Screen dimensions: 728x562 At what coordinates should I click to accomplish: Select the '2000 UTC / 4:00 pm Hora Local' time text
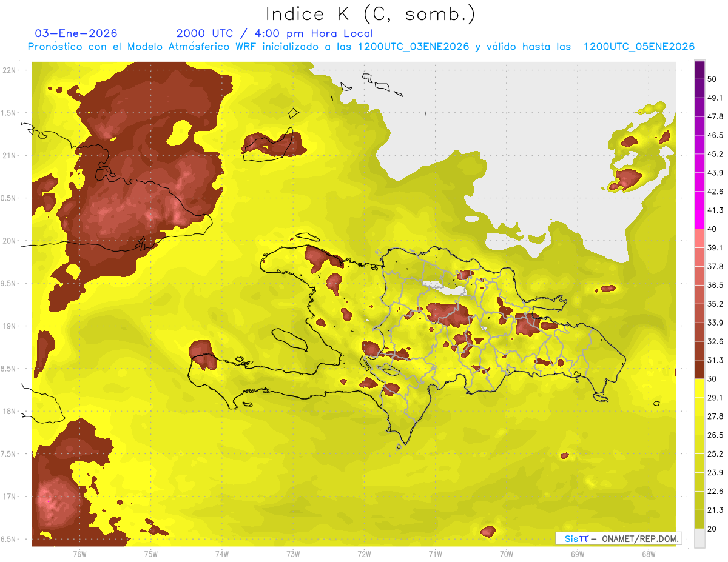[x=275, y=33]
